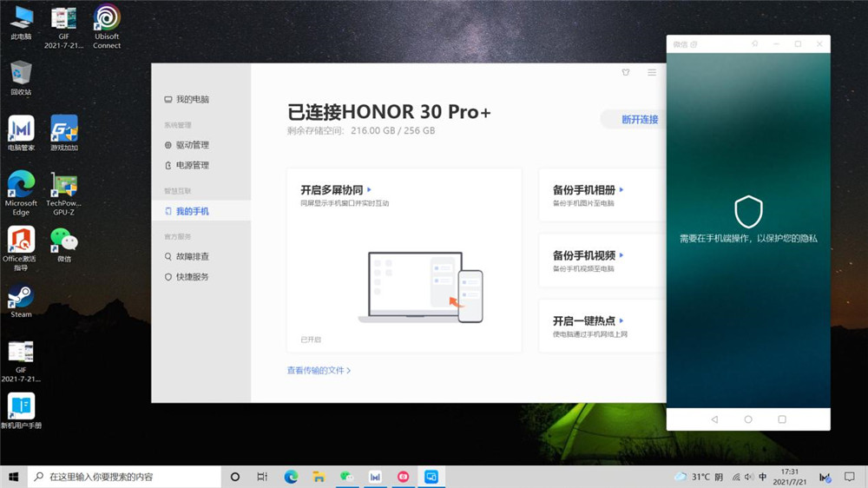Screen dimensions: 868x488
Task: Tap the phone Back navigation button
Action: pos(714,419)
